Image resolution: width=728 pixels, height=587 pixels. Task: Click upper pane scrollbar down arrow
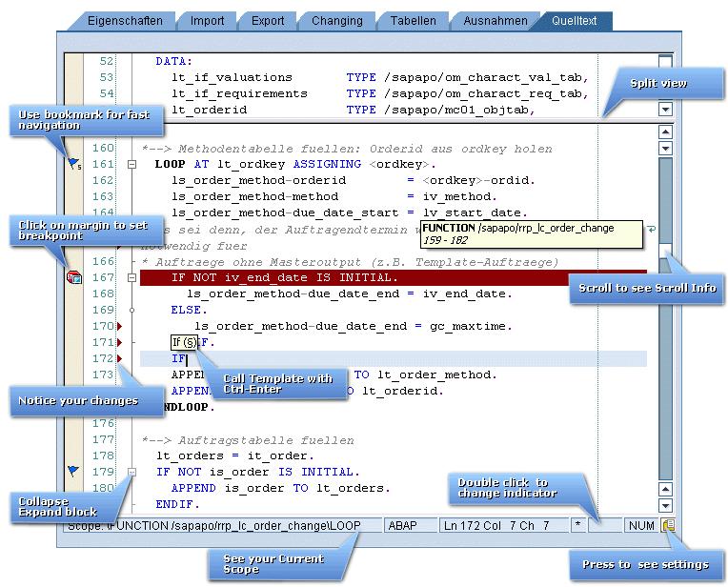point(666,110)
